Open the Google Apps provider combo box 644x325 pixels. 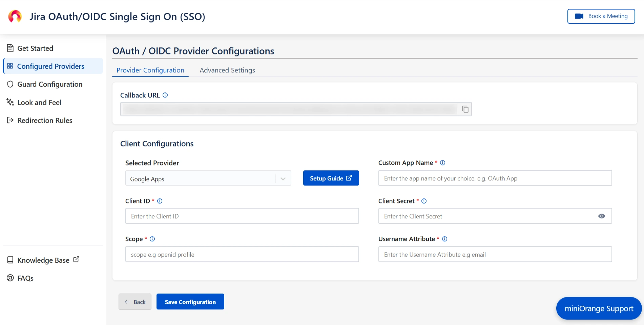(208, 178)
